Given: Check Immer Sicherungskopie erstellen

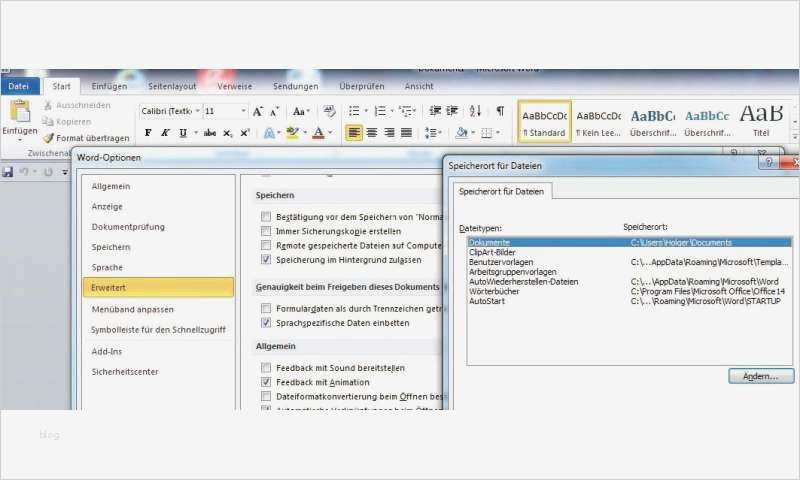Looking at the screenshot, I should 266,231.
